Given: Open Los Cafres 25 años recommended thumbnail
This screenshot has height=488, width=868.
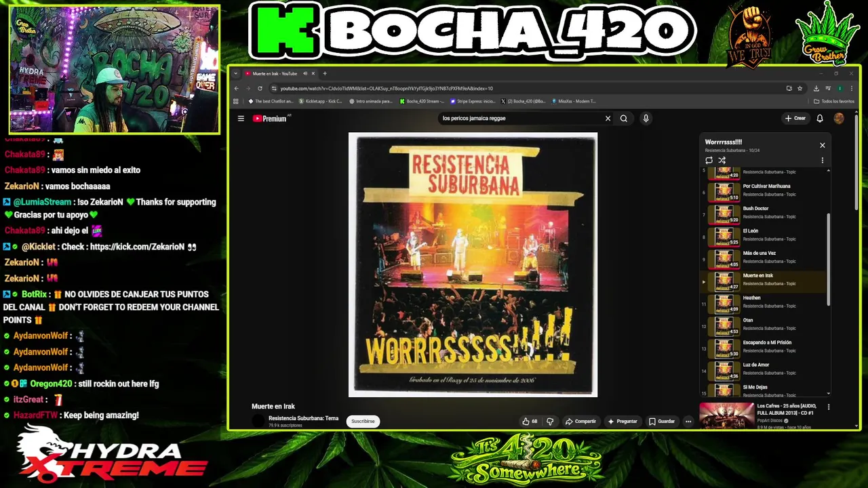Looking at the screenshot, I should coord(727,415).
